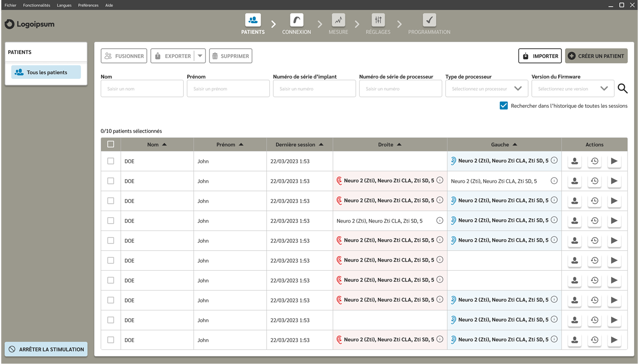Click the Réglages step icon

378,20
